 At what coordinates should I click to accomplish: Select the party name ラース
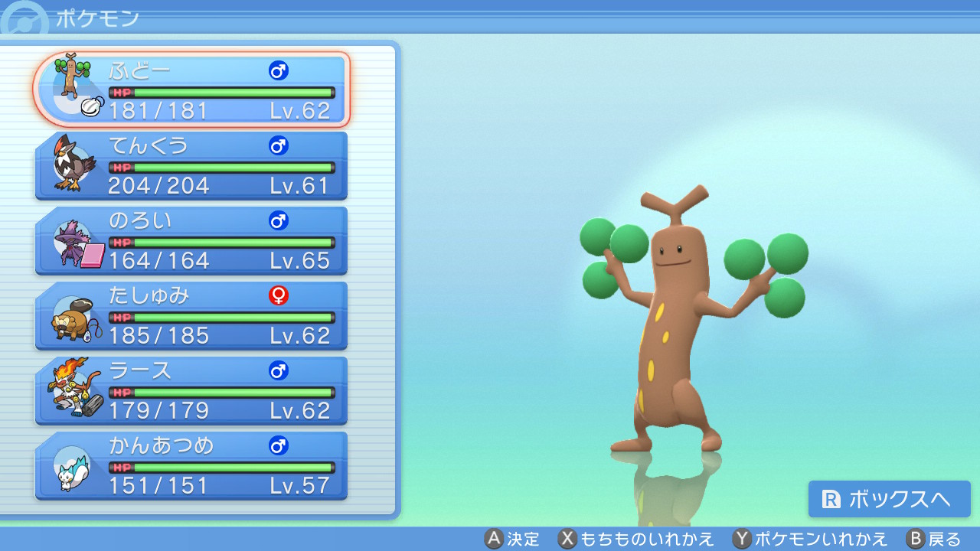[140, 370]
